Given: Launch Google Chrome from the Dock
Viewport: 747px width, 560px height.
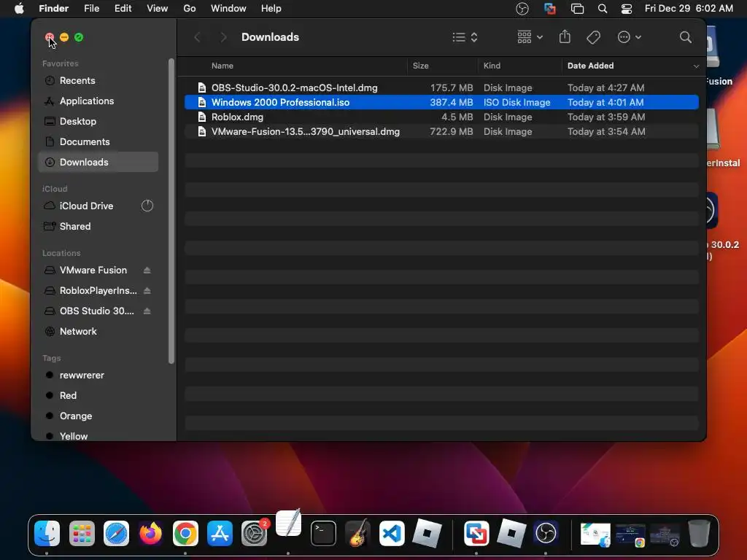Looking at the screenshot, I should pyautogui.click(x=185, y=533).
